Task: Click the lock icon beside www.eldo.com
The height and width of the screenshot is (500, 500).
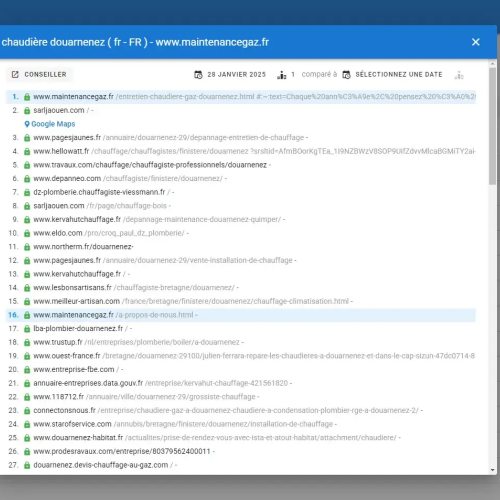Action: tap(27, 233)
